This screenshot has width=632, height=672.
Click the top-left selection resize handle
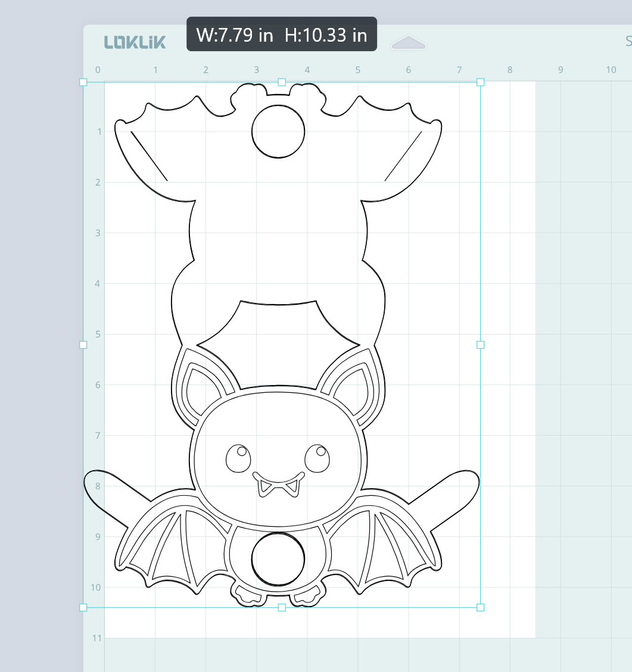point(83,82)
